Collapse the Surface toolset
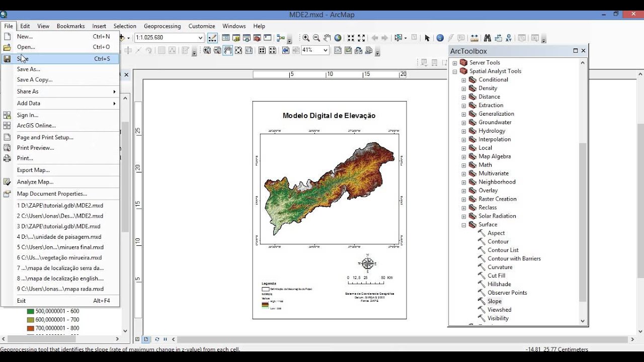The image size is (644, 362). pyautogui.click(x=464, y=225)
